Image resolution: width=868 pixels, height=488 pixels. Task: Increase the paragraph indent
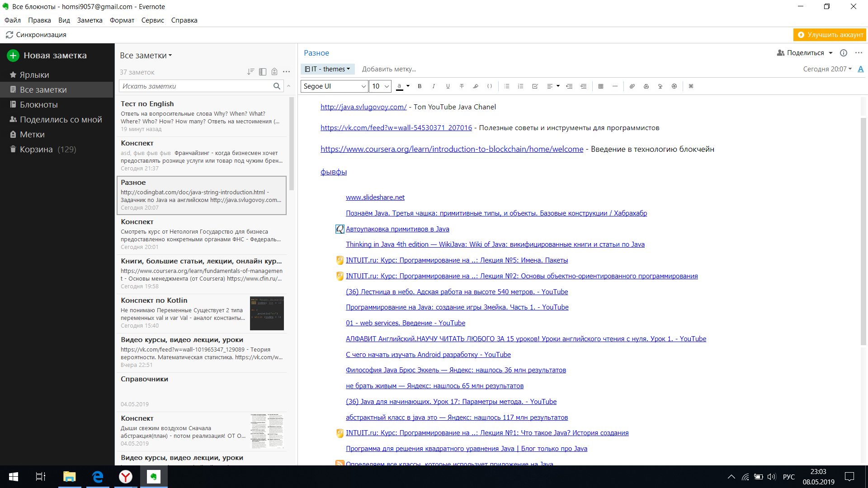[584, 86]
